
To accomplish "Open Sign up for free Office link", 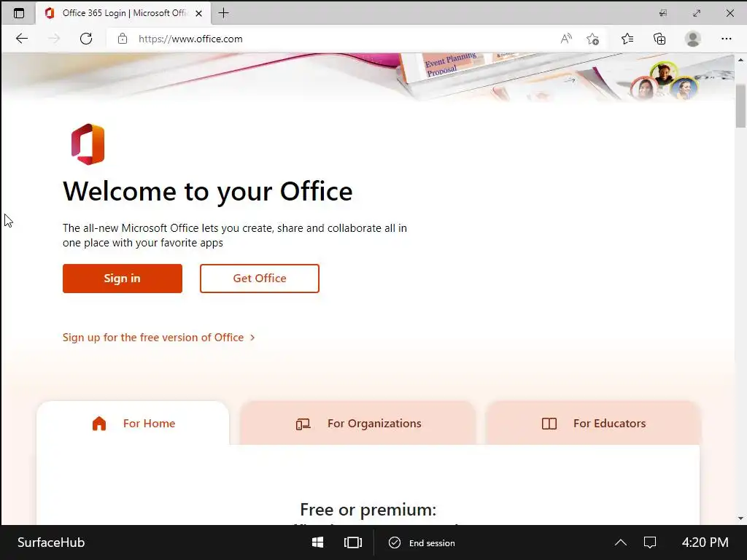I will [x=158, y=337].
